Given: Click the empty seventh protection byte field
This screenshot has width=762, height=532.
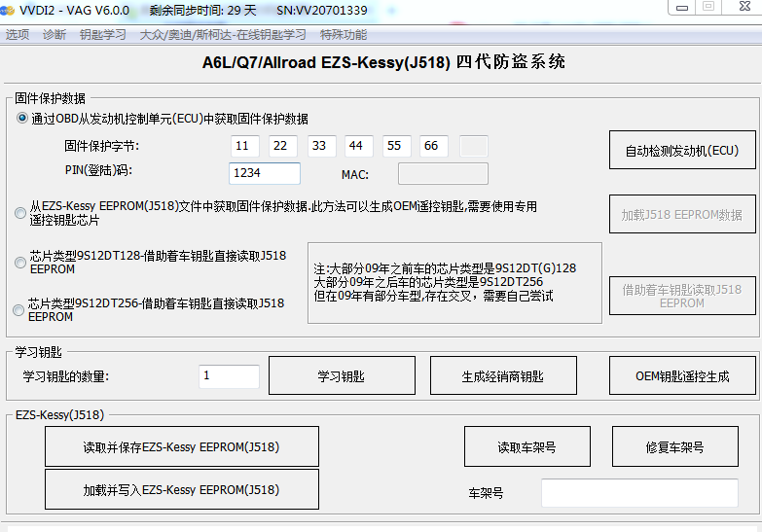Looking at the screenshot, I should (474, 146).
